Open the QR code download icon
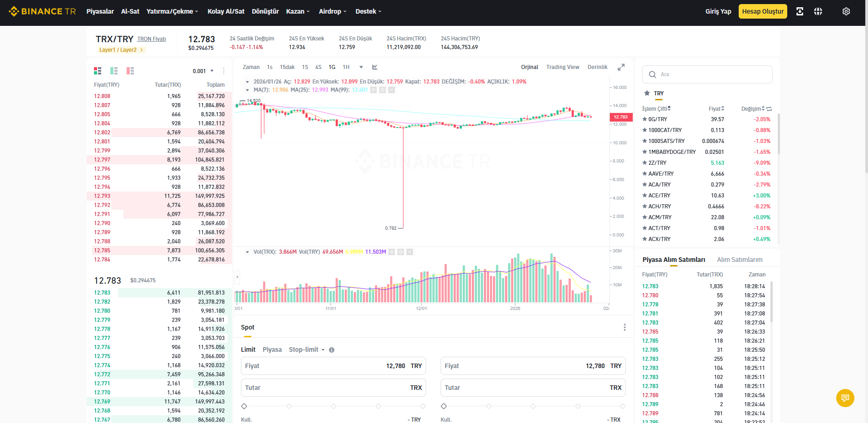Viewport: 868px width, 423px height. tap(800, 11)
